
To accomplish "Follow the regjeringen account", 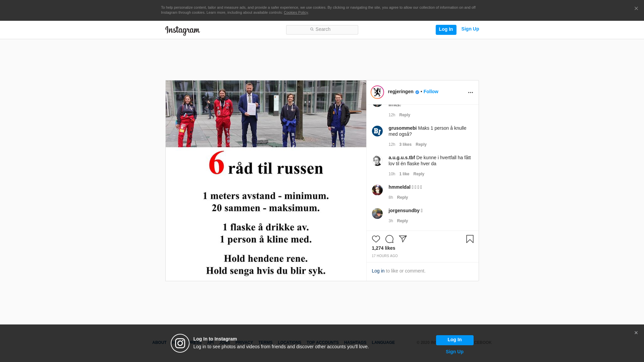I will click(431, 92).
